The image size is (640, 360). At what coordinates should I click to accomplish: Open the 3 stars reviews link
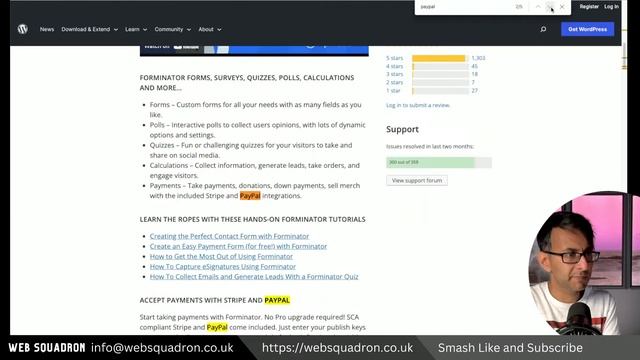(x=394, y=74)
